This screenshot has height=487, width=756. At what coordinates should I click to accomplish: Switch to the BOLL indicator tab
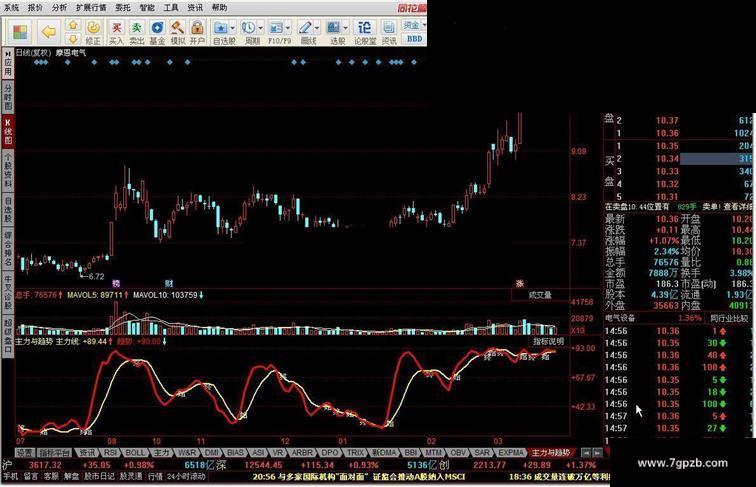135,453
